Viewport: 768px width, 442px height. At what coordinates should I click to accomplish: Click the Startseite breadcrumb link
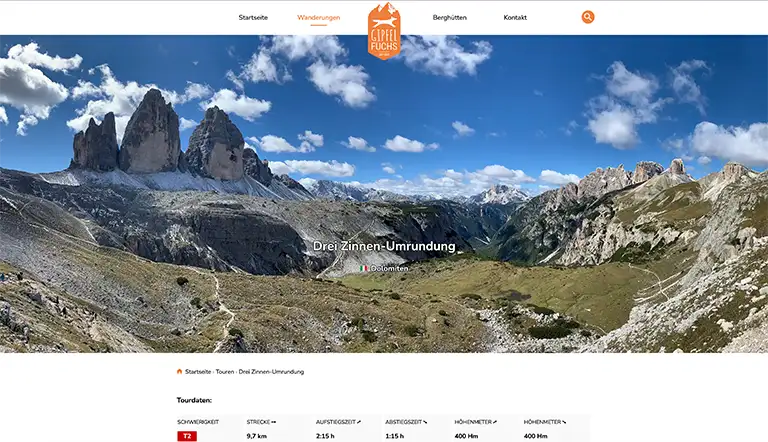[x=198, y=372]
